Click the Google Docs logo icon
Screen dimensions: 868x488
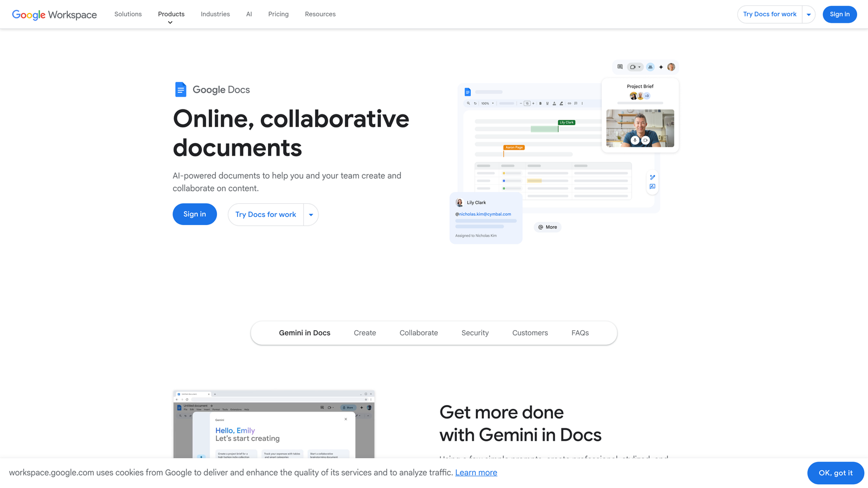[x=180, y=89]
